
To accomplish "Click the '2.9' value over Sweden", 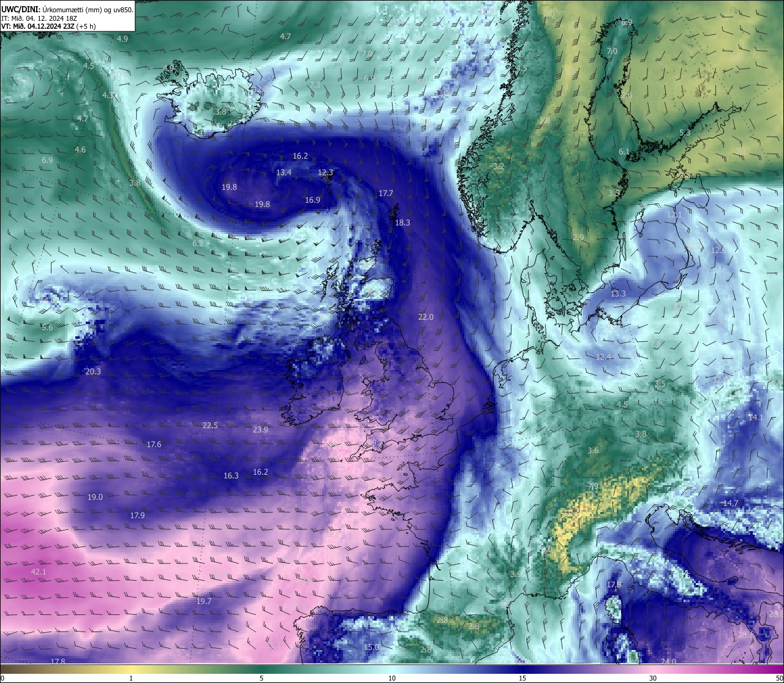I will (x=578, y=237).
